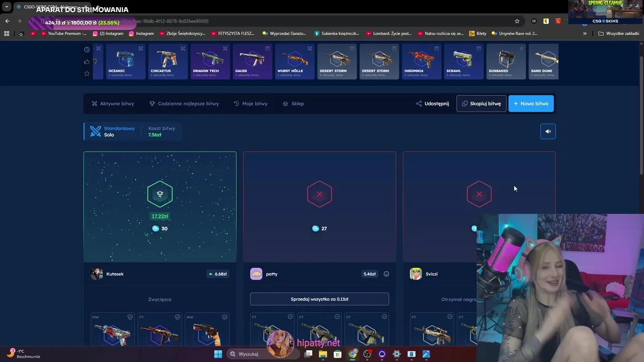Toggle shield check on Kutasek's first MW skin
The image size is (644, 362).
(130, 317)
